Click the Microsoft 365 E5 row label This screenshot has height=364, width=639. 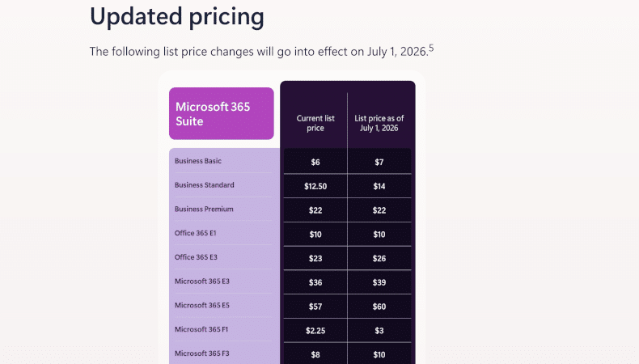click(x=201, y=306)
